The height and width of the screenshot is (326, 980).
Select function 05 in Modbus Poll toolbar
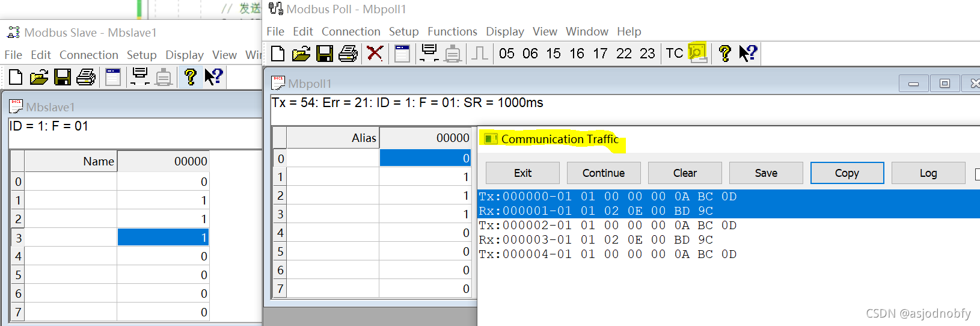point(507,54)
